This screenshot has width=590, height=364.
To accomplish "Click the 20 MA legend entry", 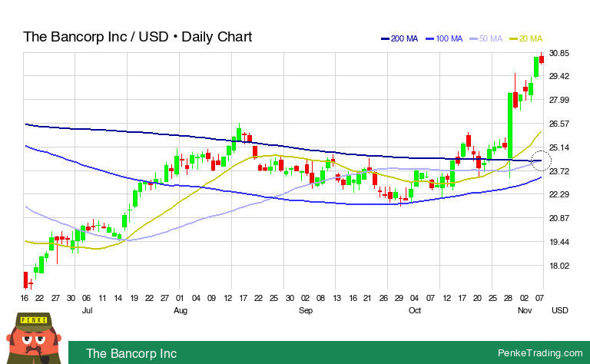I will [525, 38].
